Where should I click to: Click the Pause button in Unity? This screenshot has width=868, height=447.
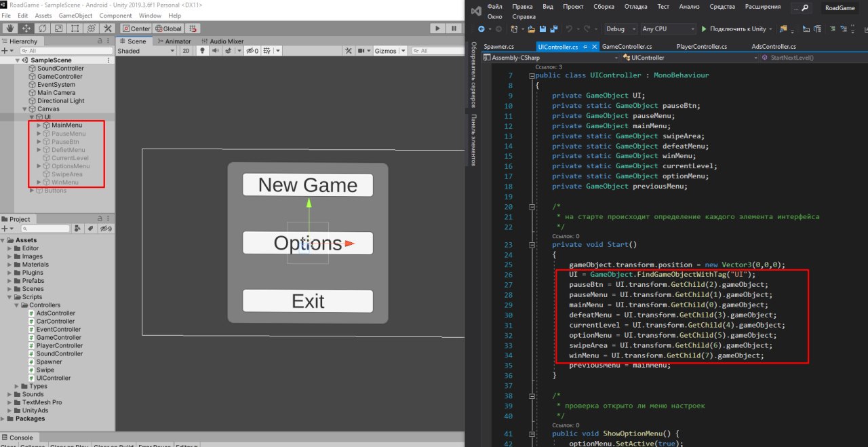454,28
